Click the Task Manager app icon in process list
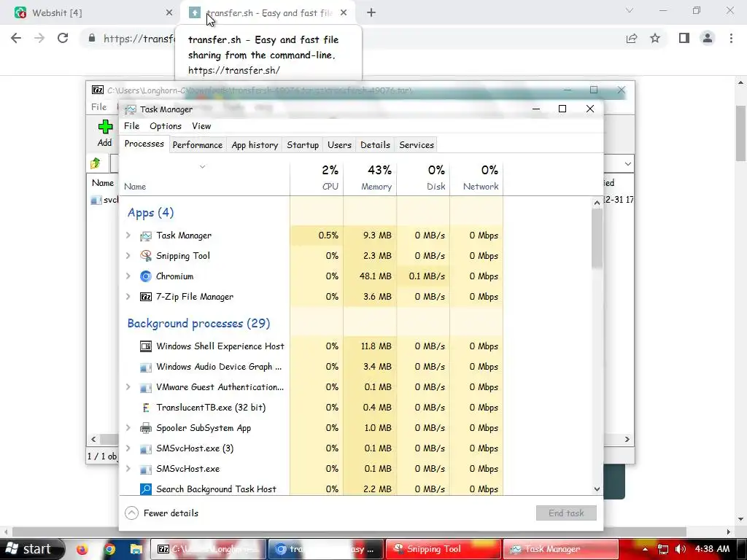This screenshot has width=747, height=560. tap(145, 236)
